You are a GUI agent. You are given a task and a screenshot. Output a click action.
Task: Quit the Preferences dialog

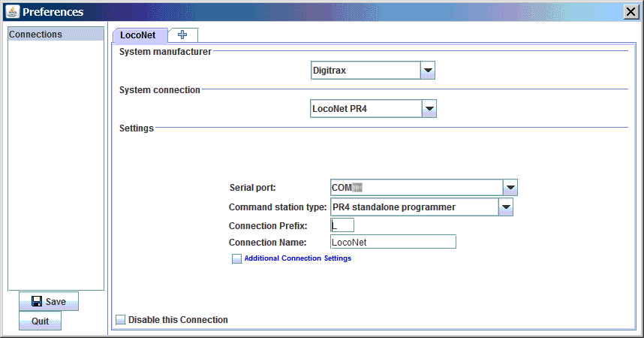(x=41, y=321)
